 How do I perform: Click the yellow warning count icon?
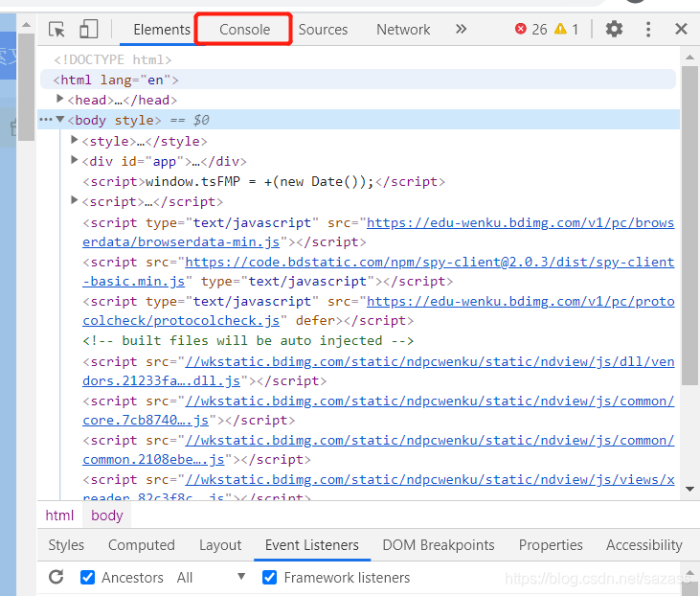[560, 29]
